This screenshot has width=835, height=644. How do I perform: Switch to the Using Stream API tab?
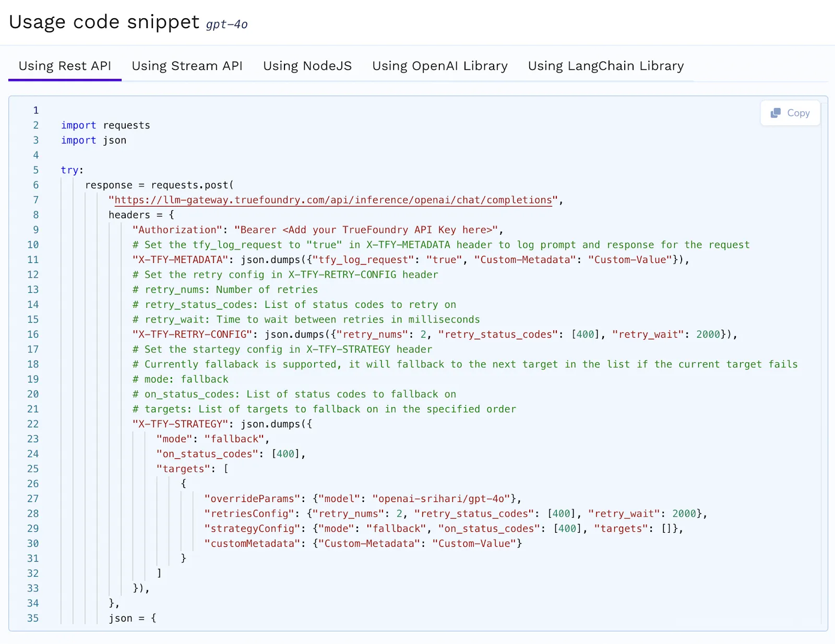pyautogui.click(x=187, y=66)
